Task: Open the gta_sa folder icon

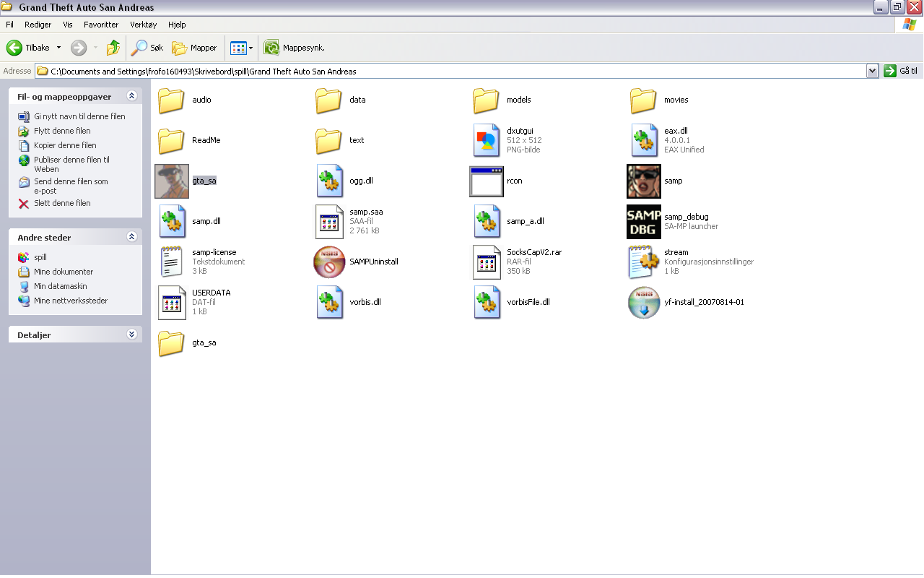Action: pyautogui.click(x=172, y=343)
